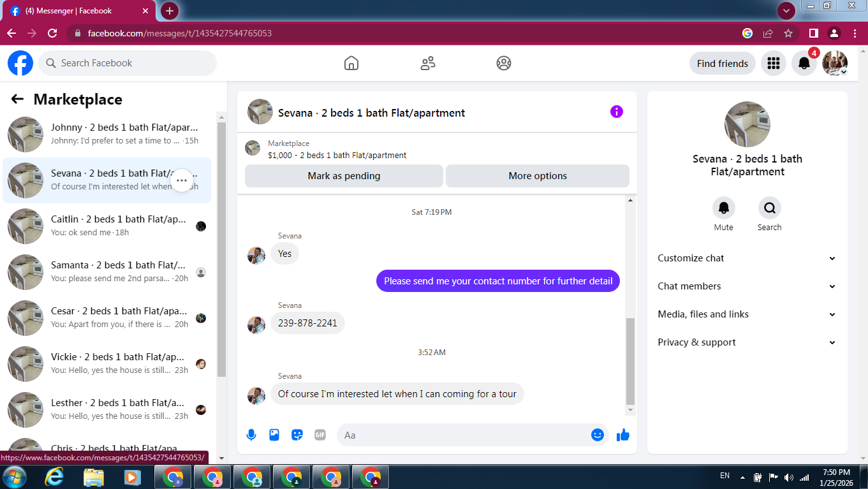This screenshot has height=489, width=868.
Task: Bookmark this page with the star icon
Action: (788, 33)
